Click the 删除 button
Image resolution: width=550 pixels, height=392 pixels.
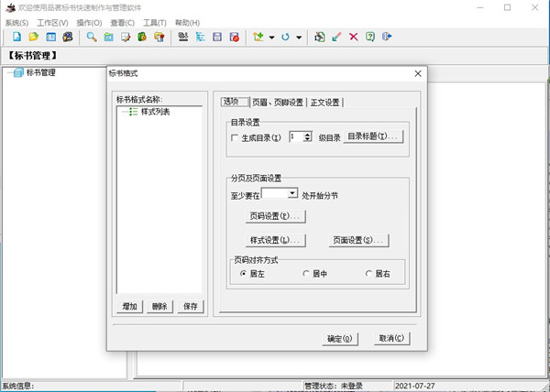(159, 307)
